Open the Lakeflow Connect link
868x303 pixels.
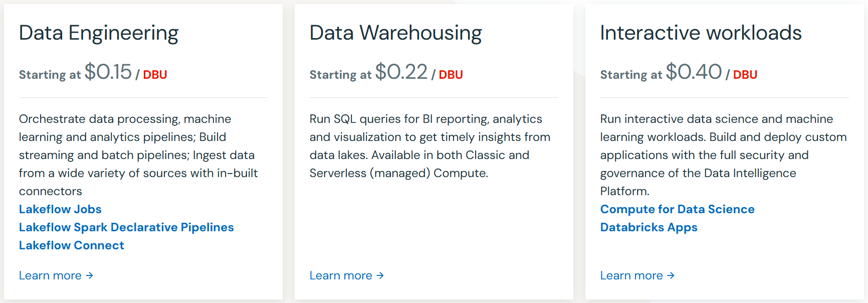pos(71,245)
